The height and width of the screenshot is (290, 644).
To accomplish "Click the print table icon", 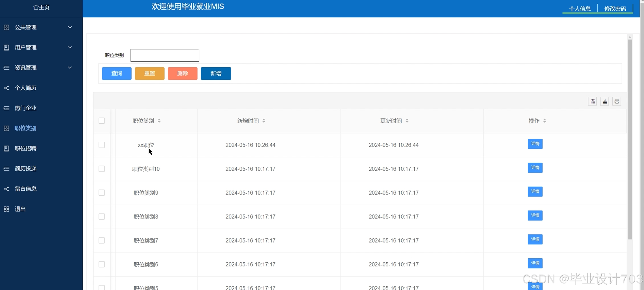I will [x=616, y=101].
